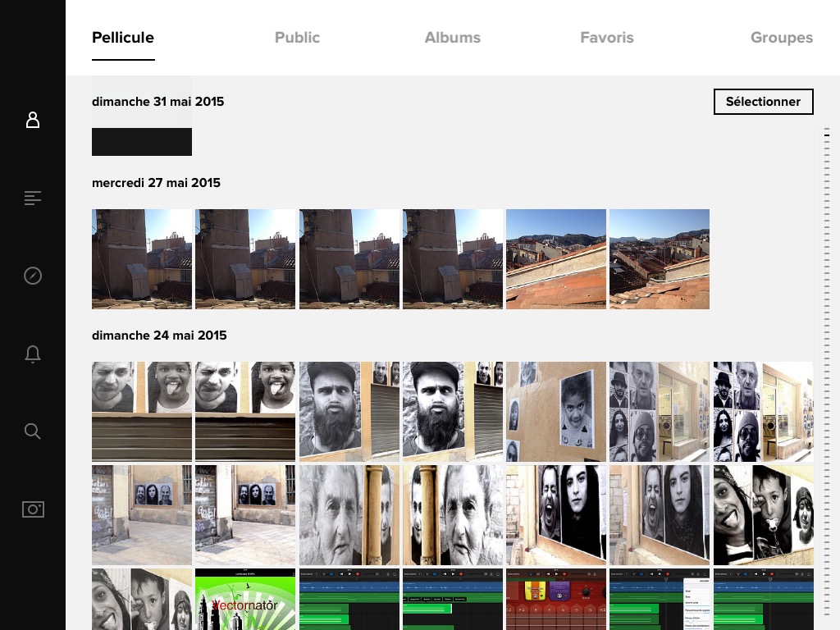Open second green audio tracks screenshot
This screenshot has width=840, height=630.
tap(453, 600)
